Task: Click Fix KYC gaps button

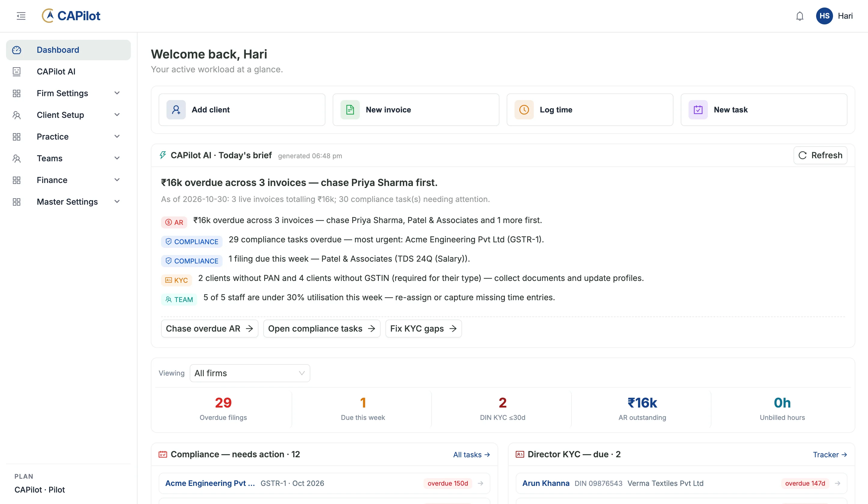Action: coord(423,329)
